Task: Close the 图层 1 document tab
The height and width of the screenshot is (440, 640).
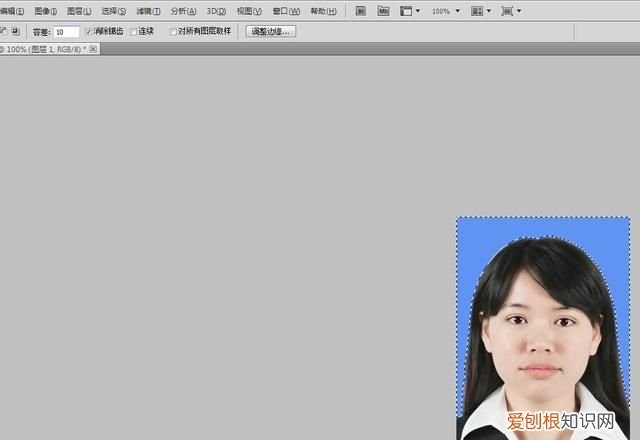Action: click(93, 49)
